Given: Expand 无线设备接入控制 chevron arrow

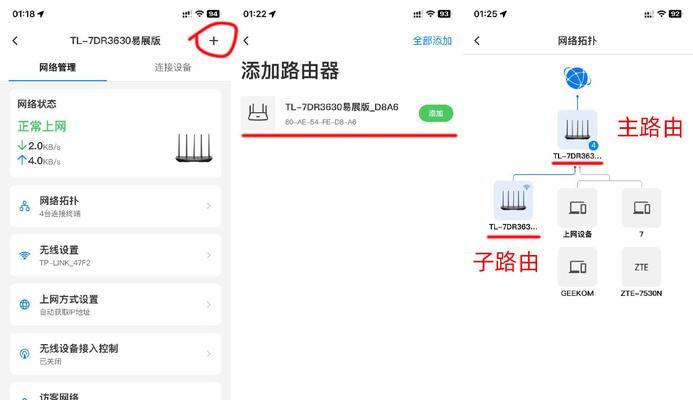Looking at the screenshot, I should pos(209,354).
